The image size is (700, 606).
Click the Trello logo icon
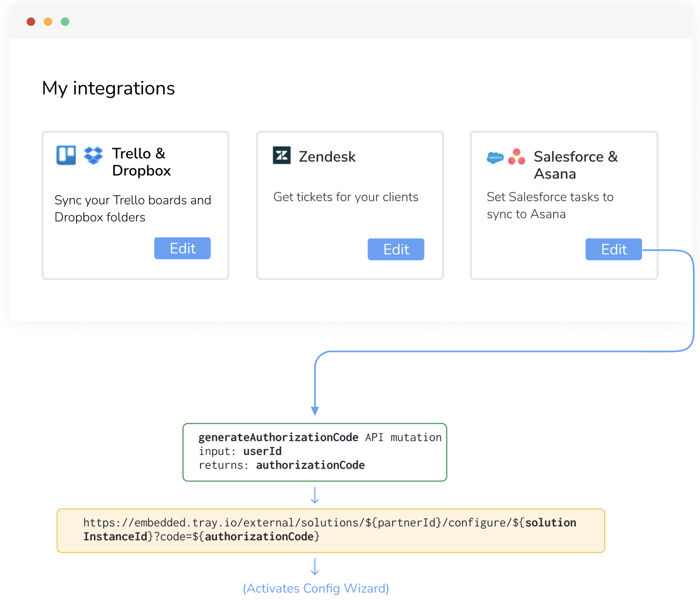(66, 155)
